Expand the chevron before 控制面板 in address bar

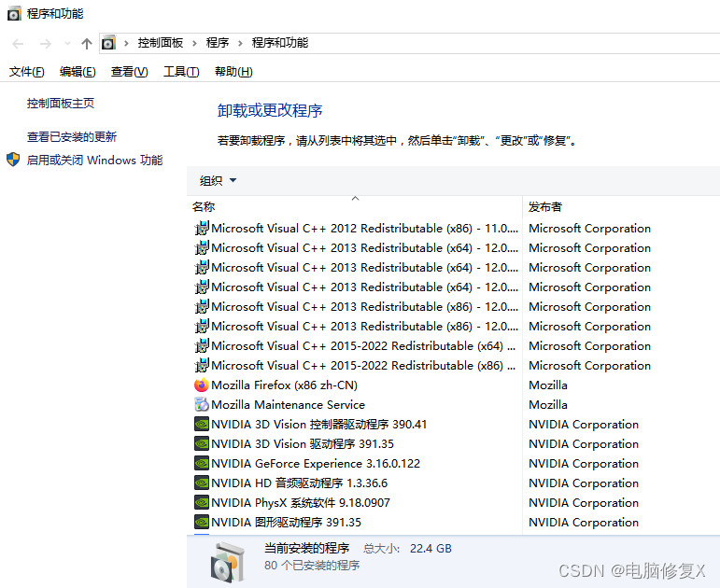[x=126, y=44]
